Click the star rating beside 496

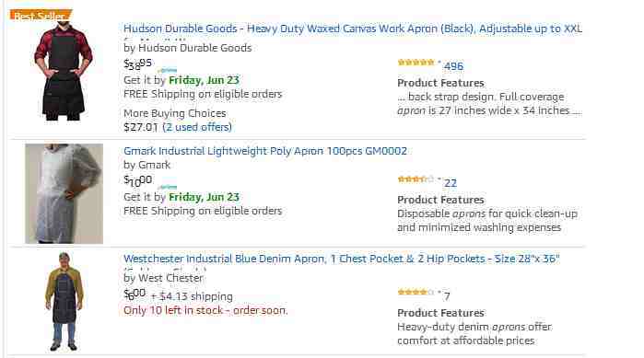point(416,63)
